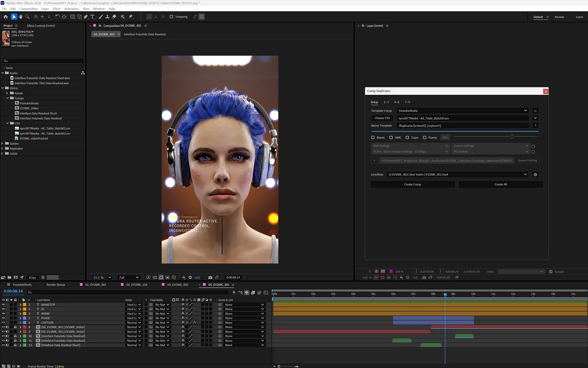
Task: Toggle the Snapping checkbox
Action: tap(171, 17)
